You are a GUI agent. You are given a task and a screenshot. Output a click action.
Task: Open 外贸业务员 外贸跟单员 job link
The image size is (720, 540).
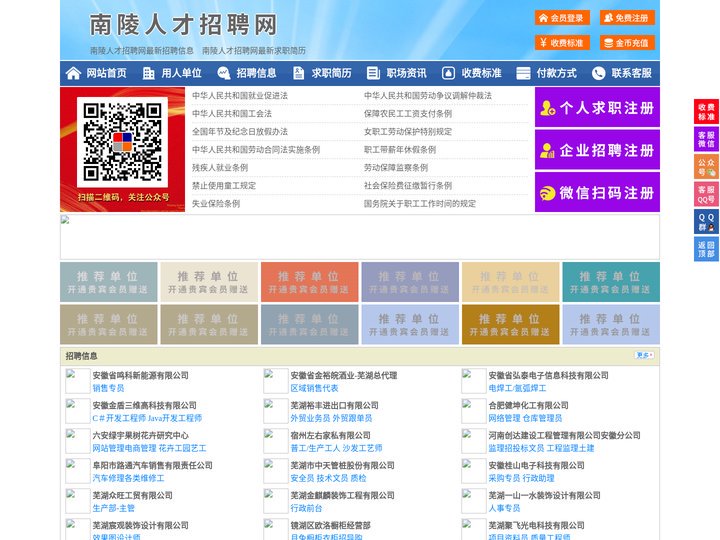[331, 418]
